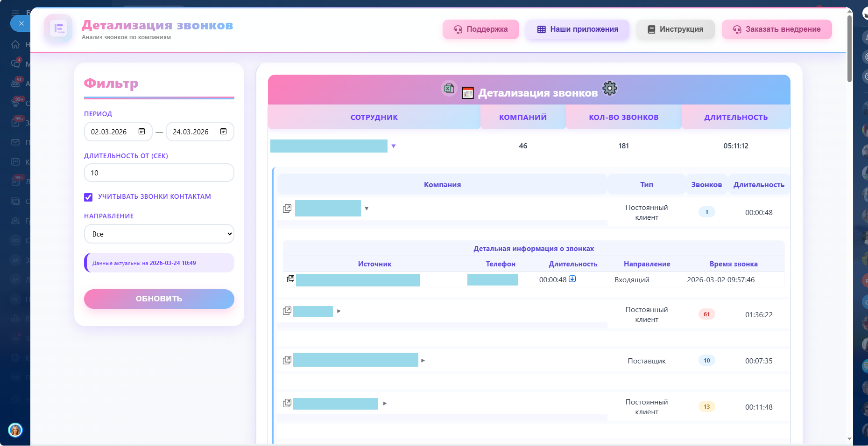The height and width of the screenshot is (446, 868).
Task: Open the 61-call company in new window
Action: pyautogui.click(x=287, y=311)
